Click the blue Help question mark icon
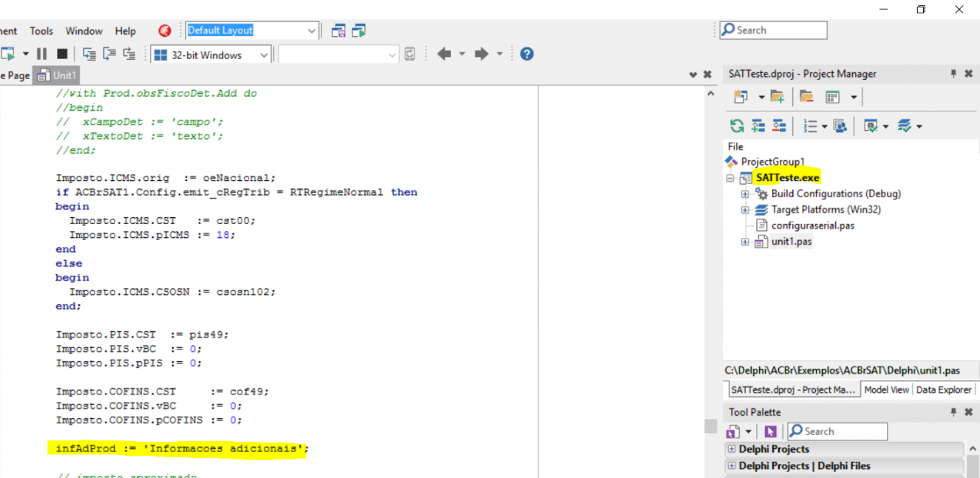Screen dimensions: 980x478 [x=526, y=54]
